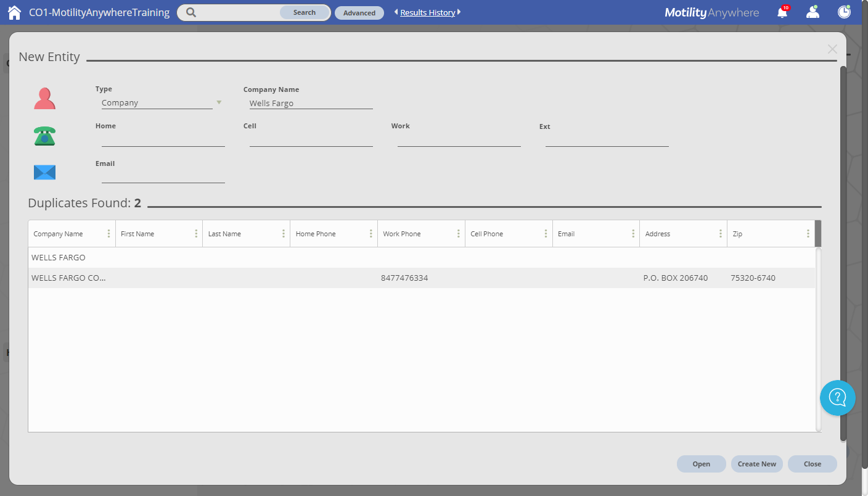Click work phone 8477476334 cell
868x496 pixels.
[x=404, y=278]
